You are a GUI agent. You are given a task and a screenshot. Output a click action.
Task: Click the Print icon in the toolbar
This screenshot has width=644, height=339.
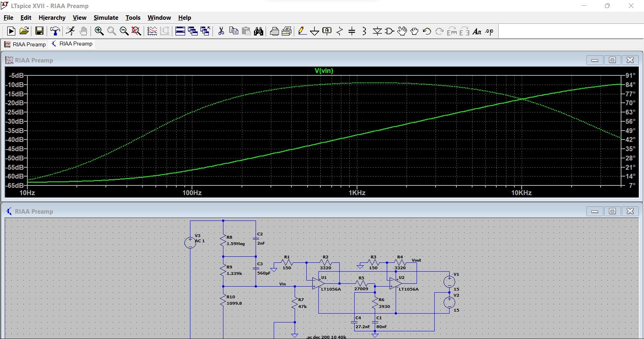point(275,31)
